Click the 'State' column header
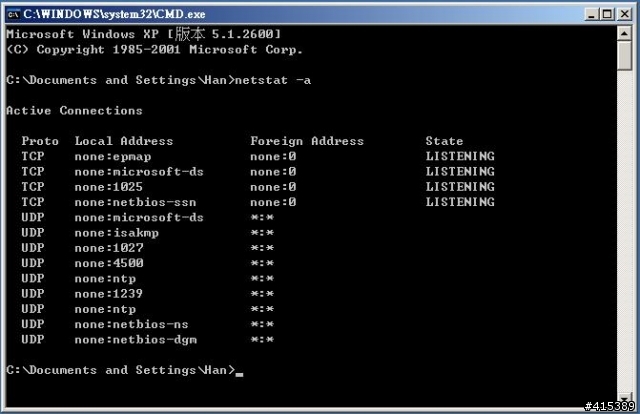This screenshot has height=414, width=640. click(444, 141)
